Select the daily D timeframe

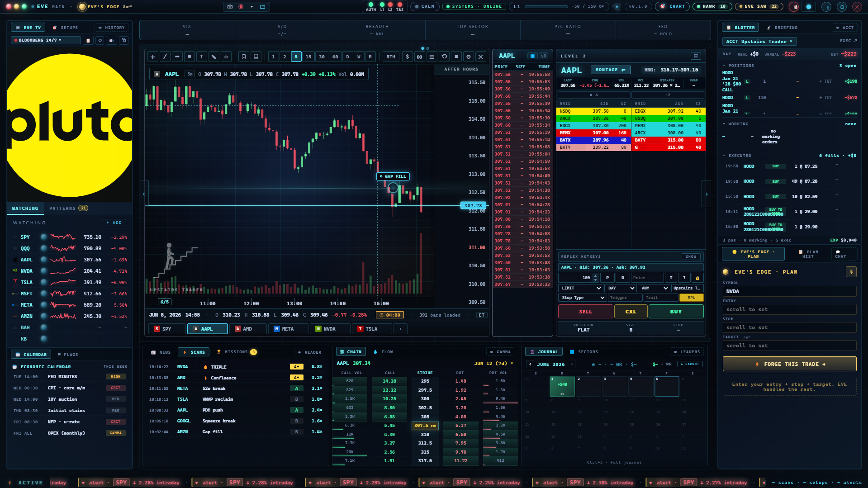347,57
